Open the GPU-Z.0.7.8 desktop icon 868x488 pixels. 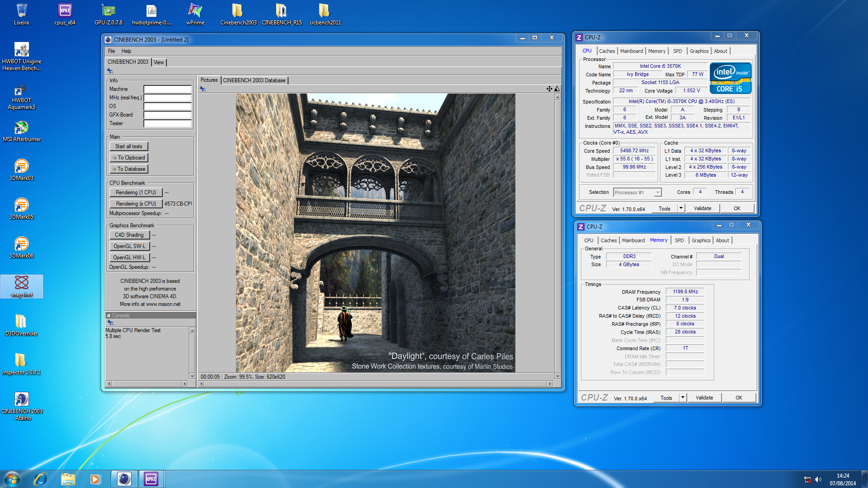pyautogui.click(x=108, y=14)
